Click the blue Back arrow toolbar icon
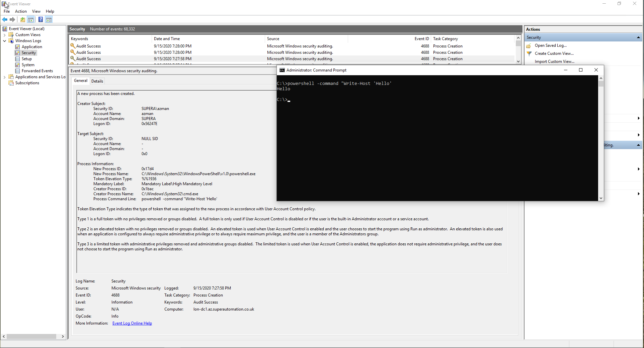Viewport: 644px width, 348px height. (5, 19)
